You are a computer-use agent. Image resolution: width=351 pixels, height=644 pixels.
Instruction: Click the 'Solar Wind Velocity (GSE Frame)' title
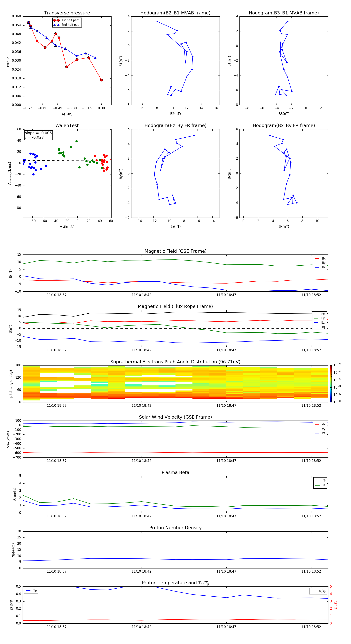(x=175, y=417)
